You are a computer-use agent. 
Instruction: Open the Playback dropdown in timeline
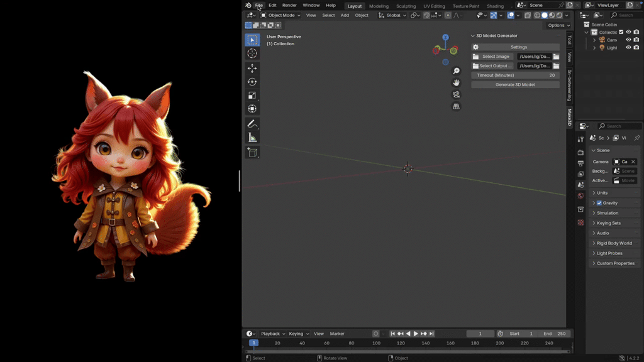[x=273, y=334]
